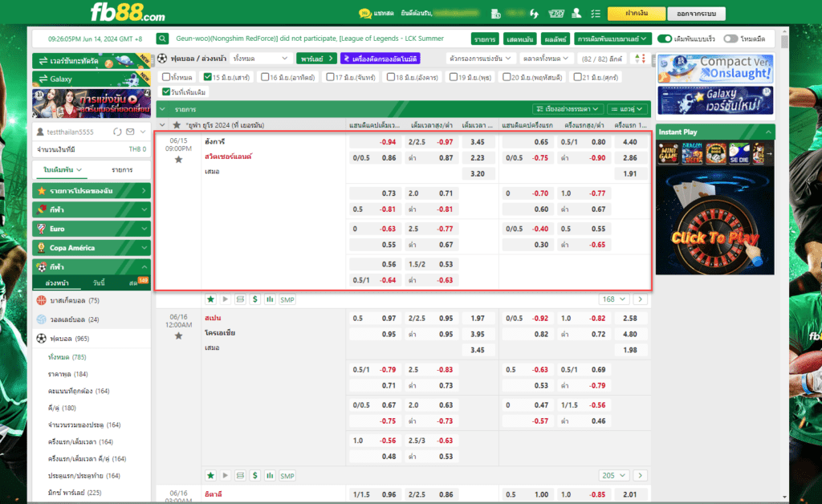The height and width of the screenshot is (504, 822).
Task: Open statistics bar chart icon under Hungary match
Action: click(270, 299)
